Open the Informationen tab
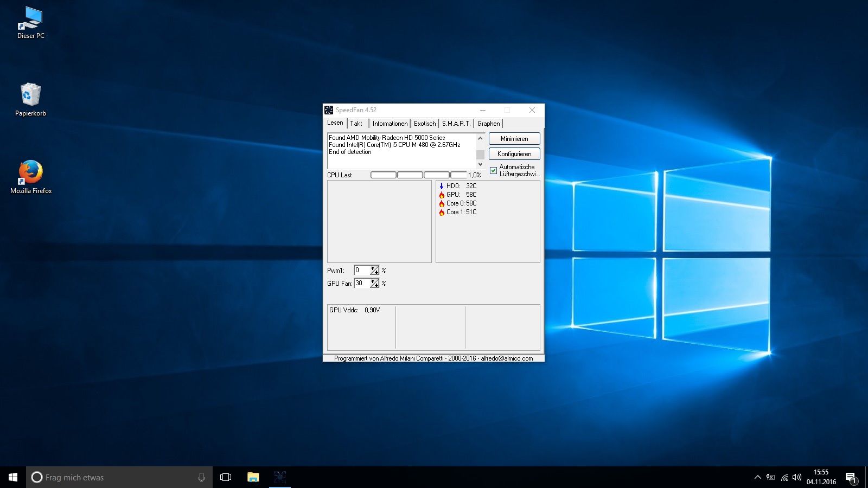868x488 pixels. pyautogui.click(x=390, y=124)
